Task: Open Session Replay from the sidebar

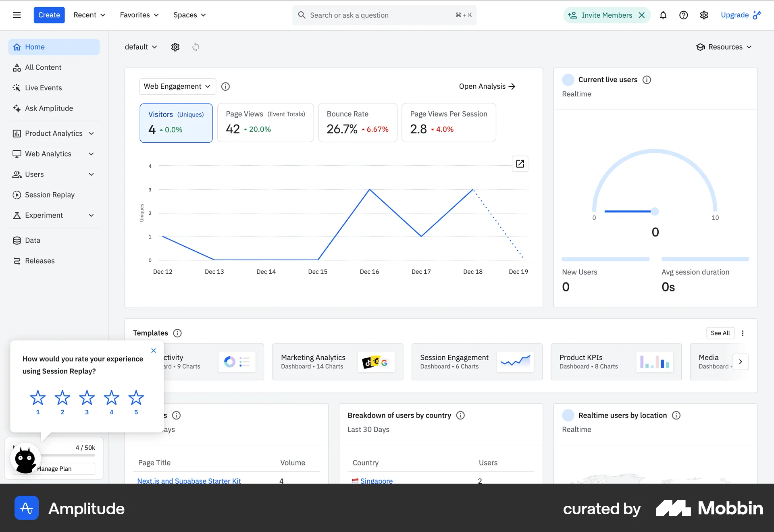Action: [x=49, y=195]
